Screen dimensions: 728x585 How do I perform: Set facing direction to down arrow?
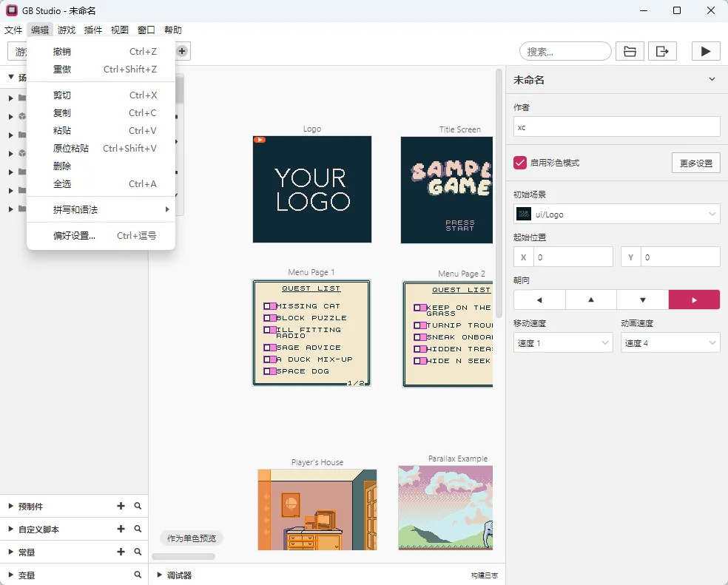643,300
